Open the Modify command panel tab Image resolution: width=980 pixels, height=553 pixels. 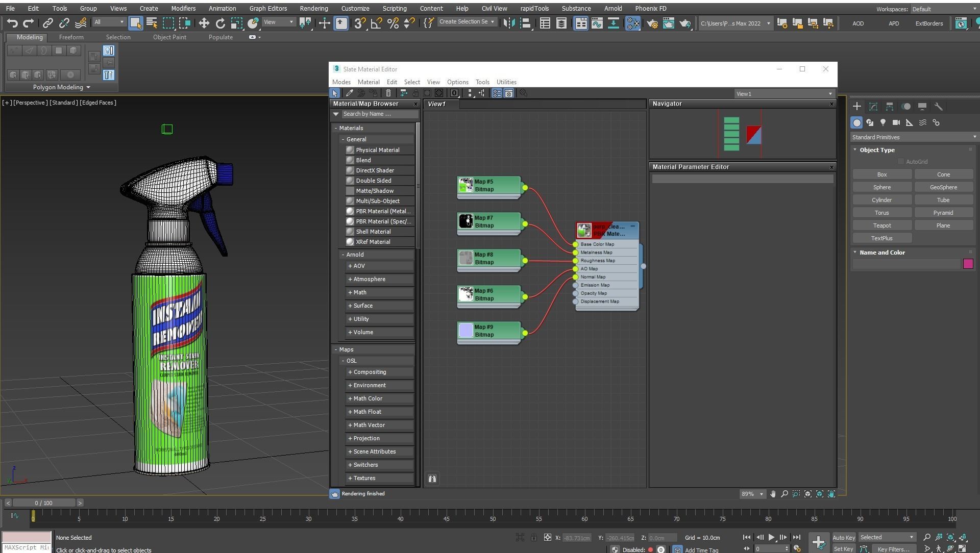click(873, 107)
